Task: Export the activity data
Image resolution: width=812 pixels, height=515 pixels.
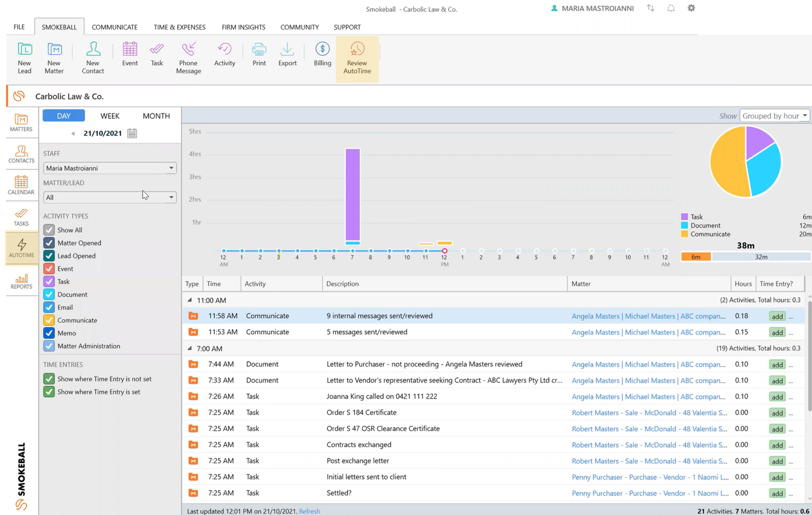Action: point(287,54)
